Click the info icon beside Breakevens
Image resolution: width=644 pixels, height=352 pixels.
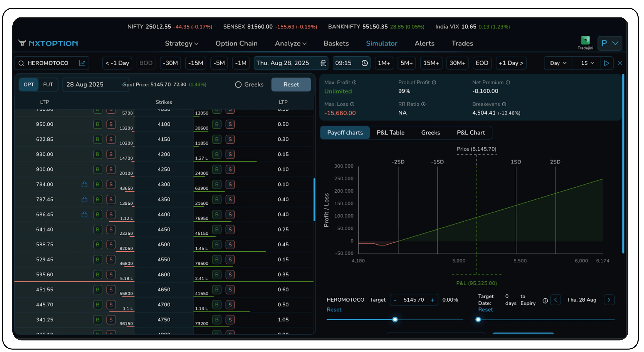[504, 104]
